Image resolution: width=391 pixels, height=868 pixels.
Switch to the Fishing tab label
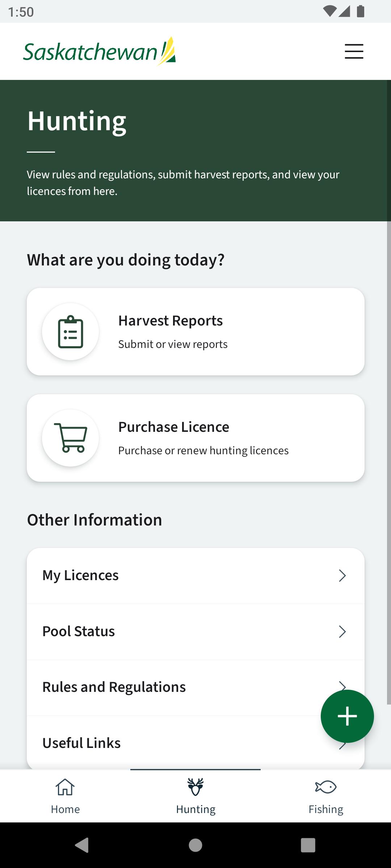click(326, 809)
